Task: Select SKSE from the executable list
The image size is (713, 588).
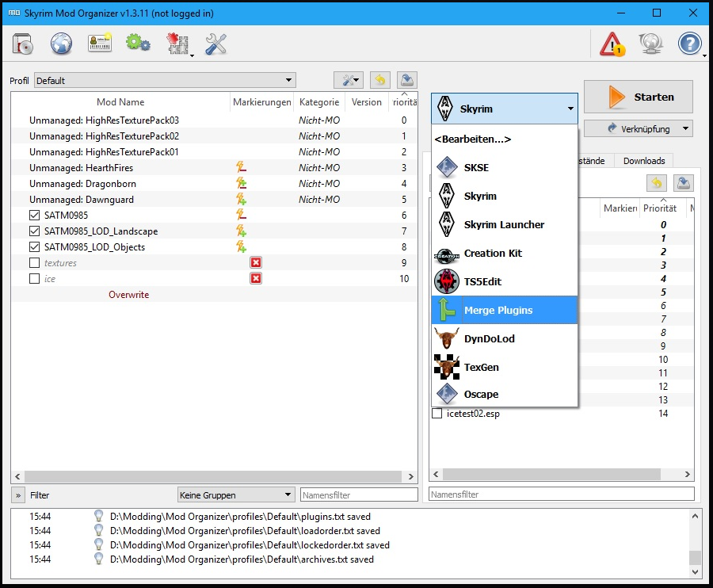Action: [505, 167]
